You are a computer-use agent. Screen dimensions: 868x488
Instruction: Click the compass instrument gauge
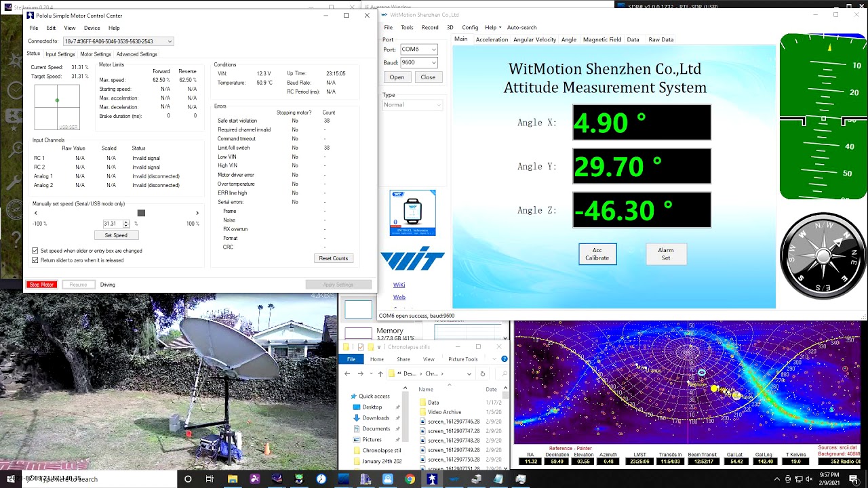pyautogui.click(x=823, y=256)
